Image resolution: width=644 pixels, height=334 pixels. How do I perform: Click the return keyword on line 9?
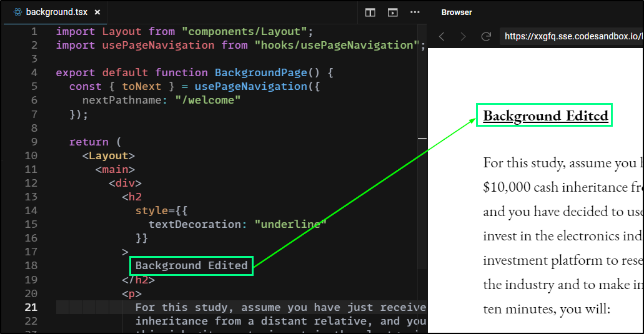[89, 142]
